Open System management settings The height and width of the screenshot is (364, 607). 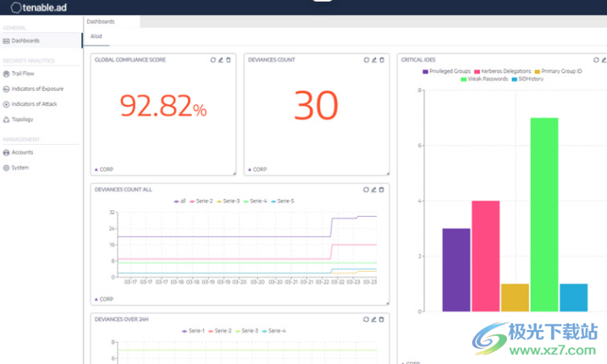pyautogui.click(x=19, y=168)
